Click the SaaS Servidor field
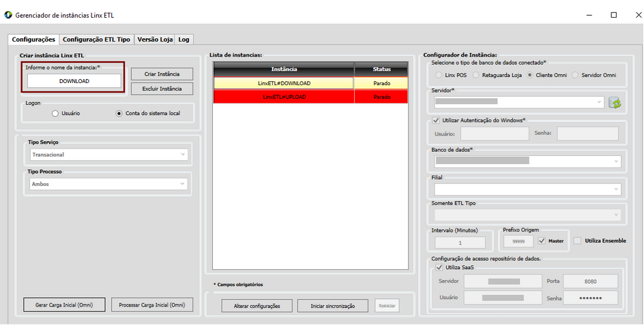Image resolution: width=644 pixels, height=325 pixels. coord(503,281)
